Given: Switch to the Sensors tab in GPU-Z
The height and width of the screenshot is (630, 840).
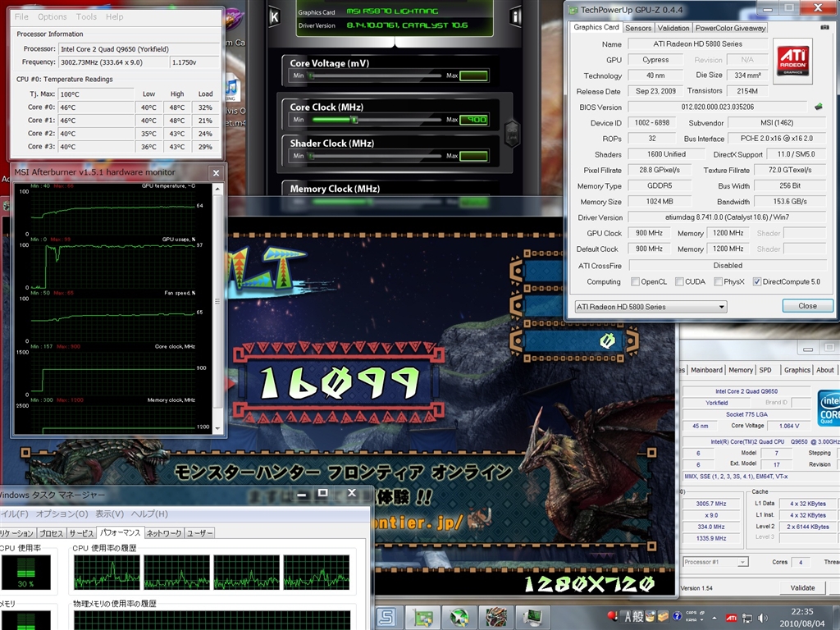Looking at the screenshot, I should point(638,28).
